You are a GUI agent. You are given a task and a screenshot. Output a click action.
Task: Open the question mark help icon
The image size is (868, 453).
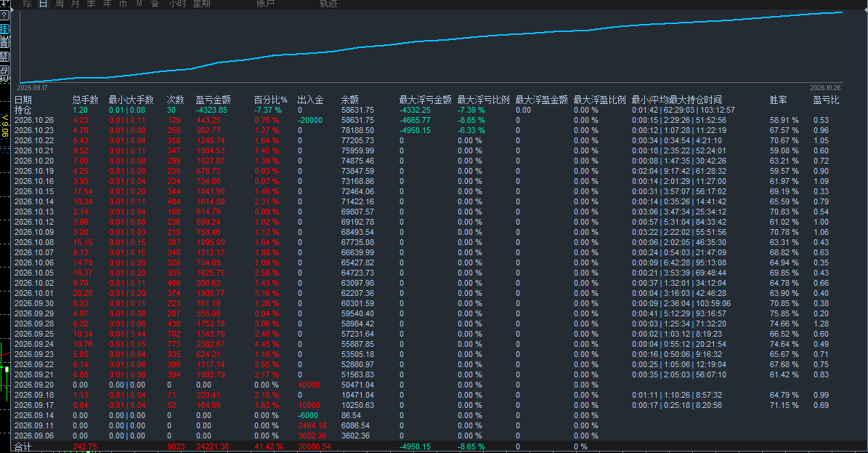[4, 15]
